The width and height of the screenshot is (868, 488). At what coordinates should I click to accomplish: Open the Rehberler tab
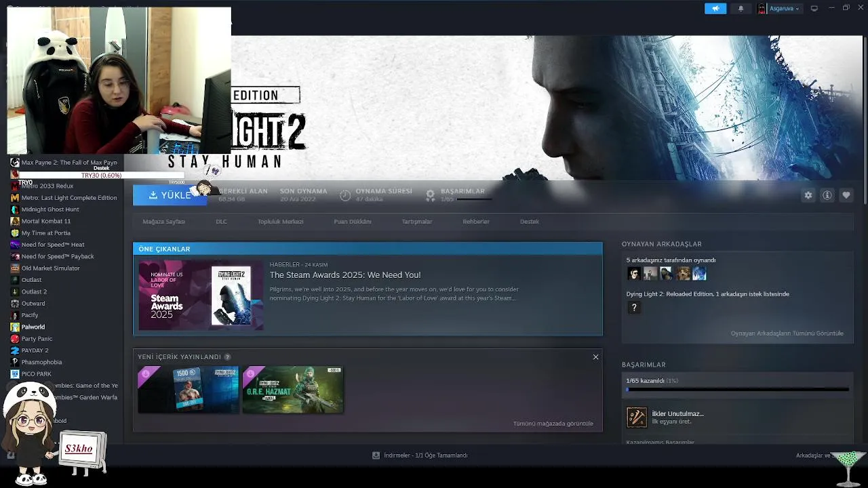coord(476,222)
